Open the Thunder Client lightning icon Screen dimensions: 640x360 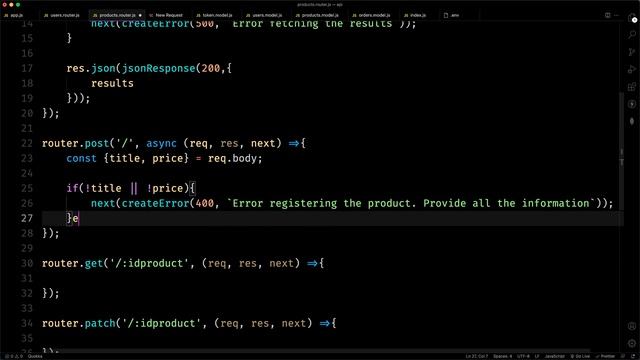pos(632,104)
